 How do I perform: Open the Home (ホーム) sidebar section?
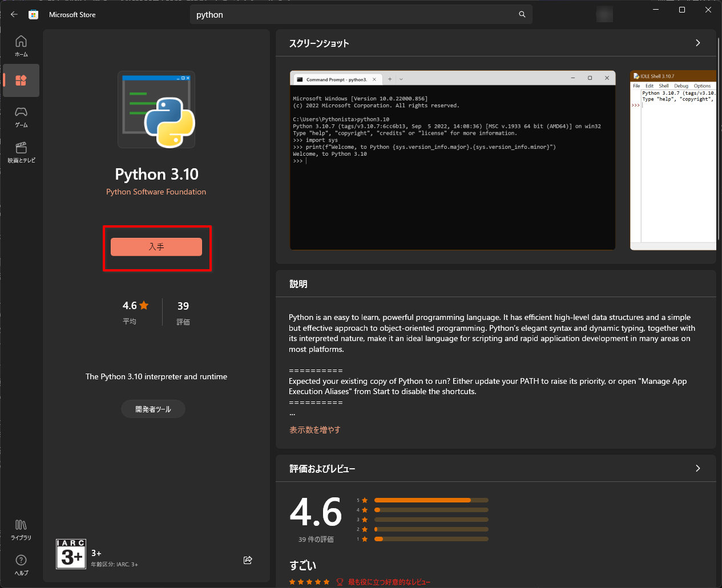[x=21, y=46]
